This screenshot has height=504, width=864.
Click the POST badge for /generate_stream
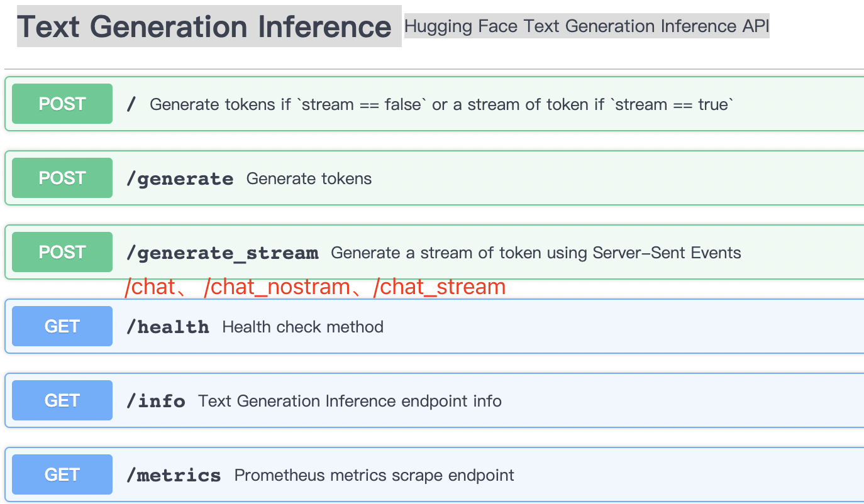[62, 252]
